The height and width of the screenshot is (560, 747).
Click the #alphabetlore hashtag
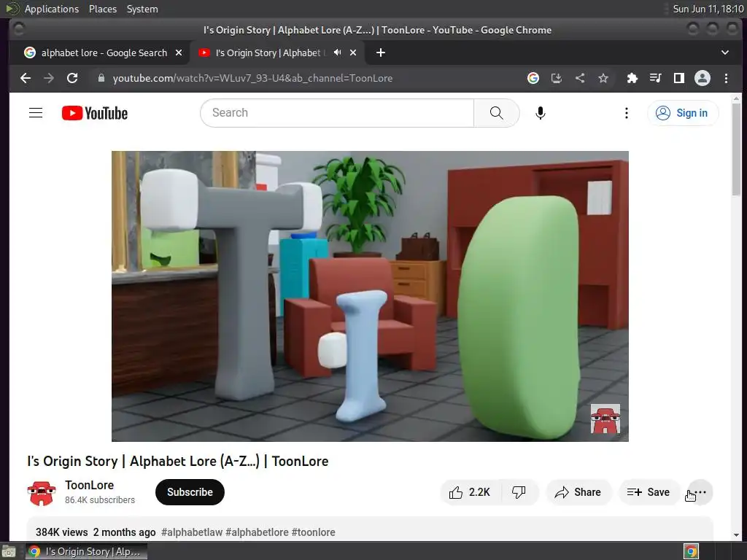[257, 532]
